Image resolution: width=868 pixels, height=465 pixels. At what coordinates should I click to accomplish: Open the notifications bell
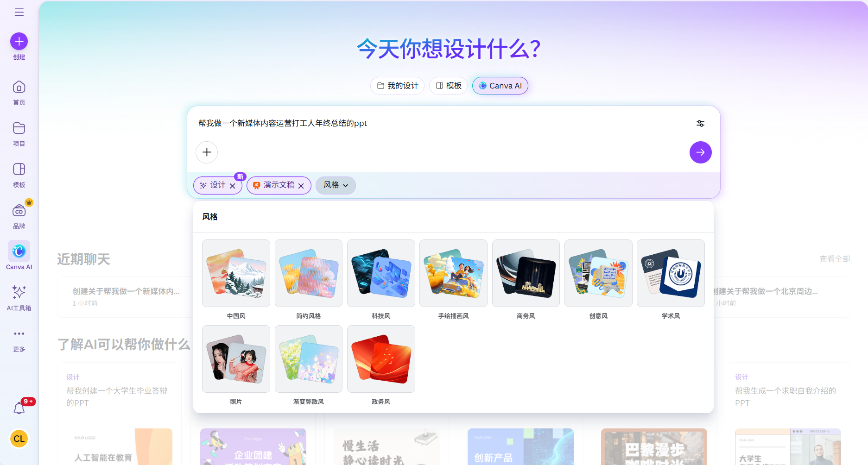click(19, 408)
